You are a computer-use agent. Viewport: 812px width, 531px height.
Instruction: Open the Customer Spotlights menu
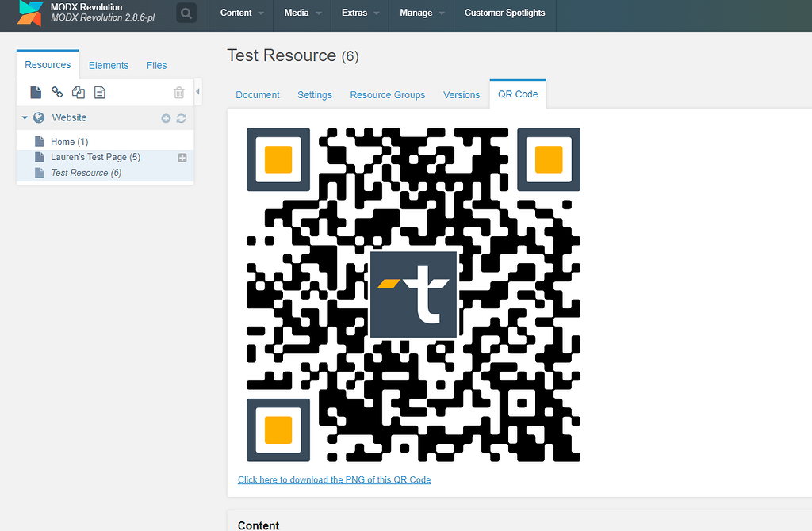point(504,13)
